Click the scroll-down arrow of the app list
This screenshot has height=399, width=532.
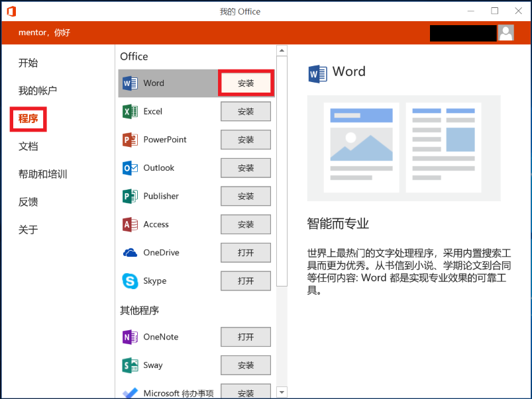(282, 392)
